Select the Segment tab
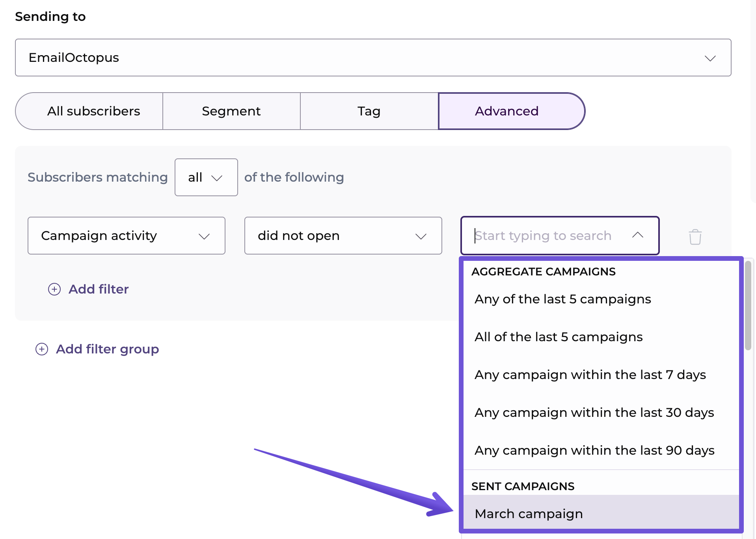The width and height of the screenshot is (756, 539). pos(231,111)
